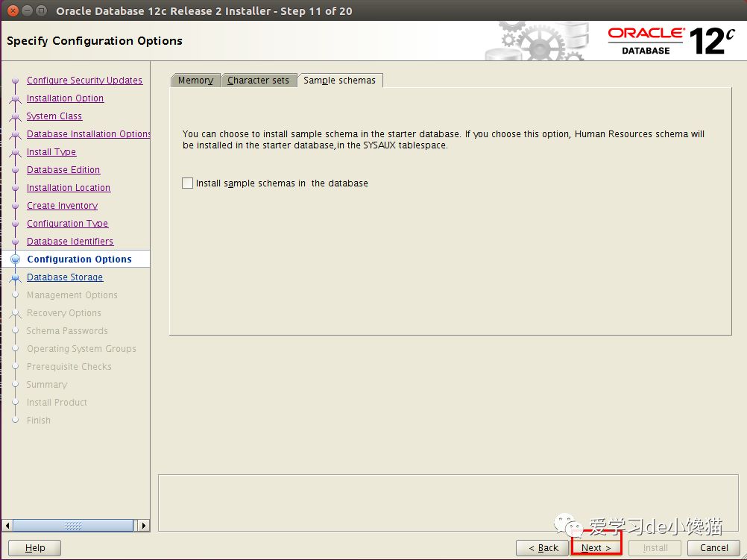The height and width of the screenshot is (560, 747).
Task: Open installer Help
Action: click(x=35, y=548)
